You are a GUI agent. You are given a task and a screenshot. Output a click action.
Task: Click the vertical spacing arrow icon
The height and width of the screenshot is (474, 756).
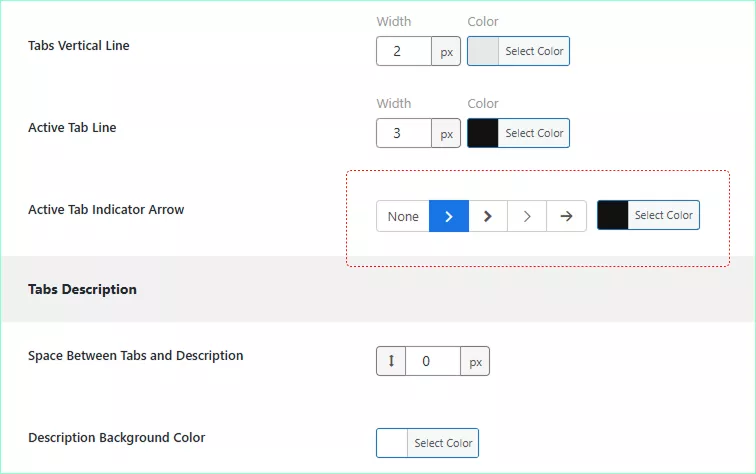[x=391, y=361]
